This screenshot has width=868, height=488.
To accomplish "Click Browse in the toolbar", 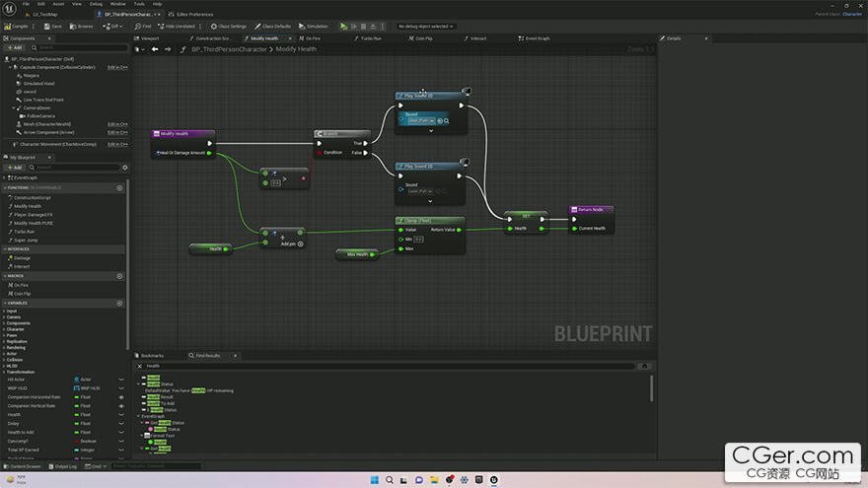I will click(81, 26).
